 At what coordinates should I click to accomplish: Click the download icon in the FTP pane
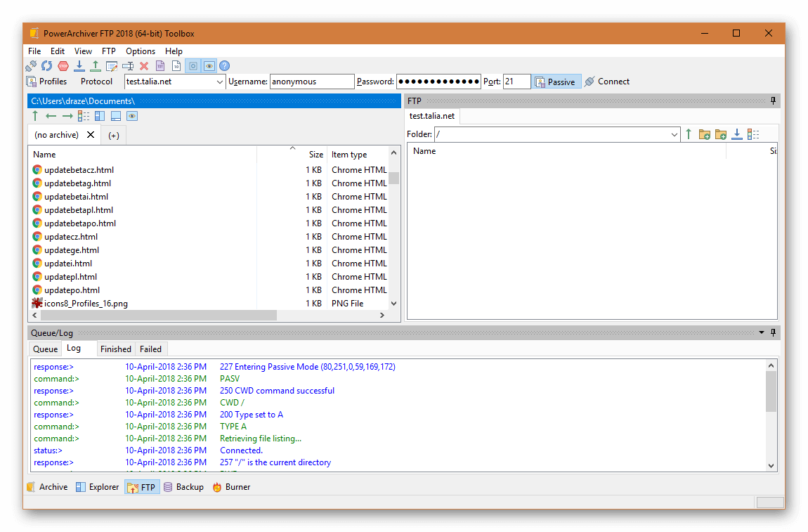coord(737,134)
